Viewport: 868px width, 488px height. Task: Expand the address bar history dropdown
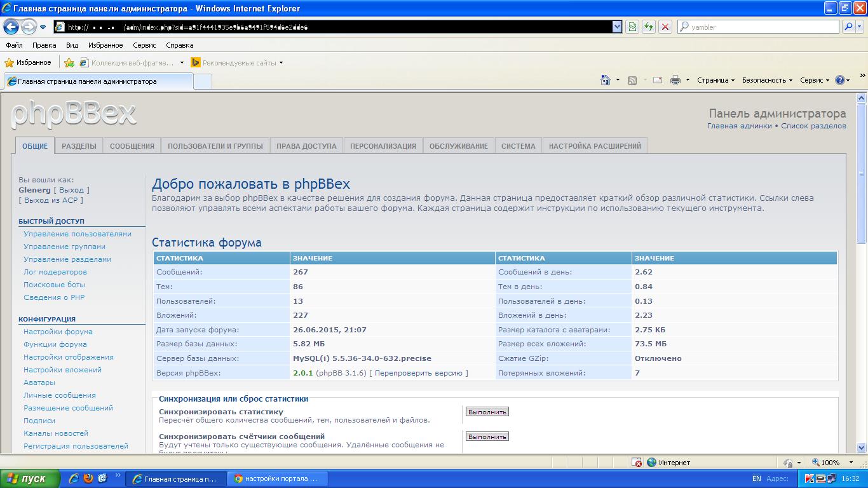617,27
